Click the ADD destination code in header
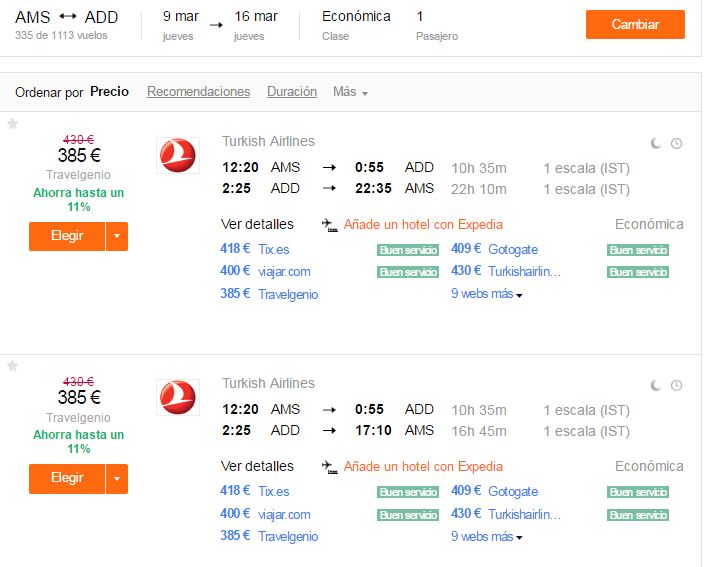 [x=101, y=17]
